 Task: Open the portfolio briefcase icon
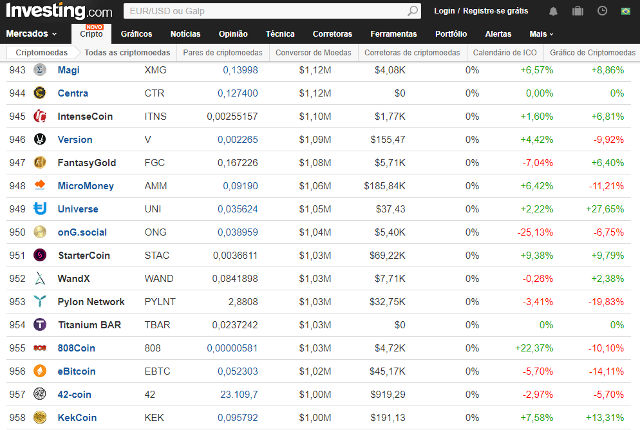[x=578, y=11]
